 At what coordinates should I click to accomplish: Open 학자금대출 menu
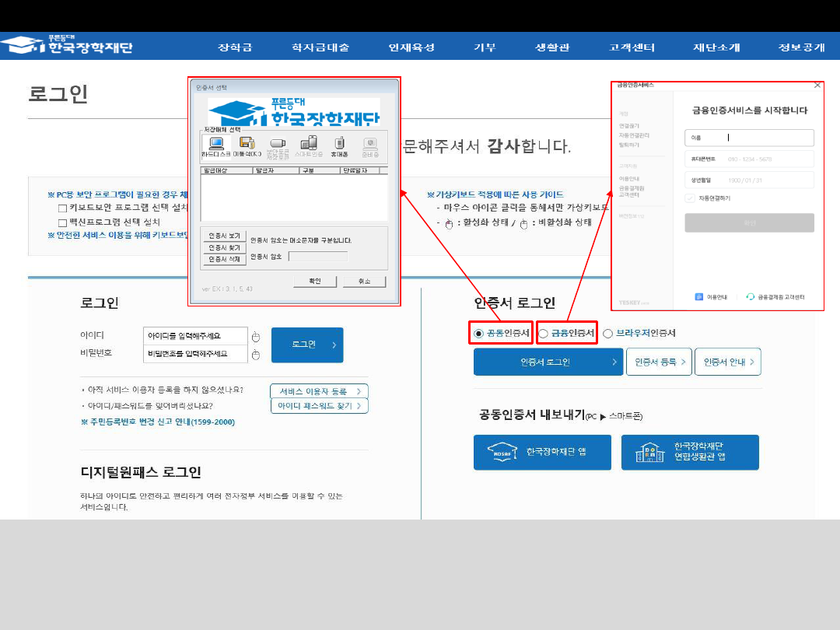tap(320, 47)
